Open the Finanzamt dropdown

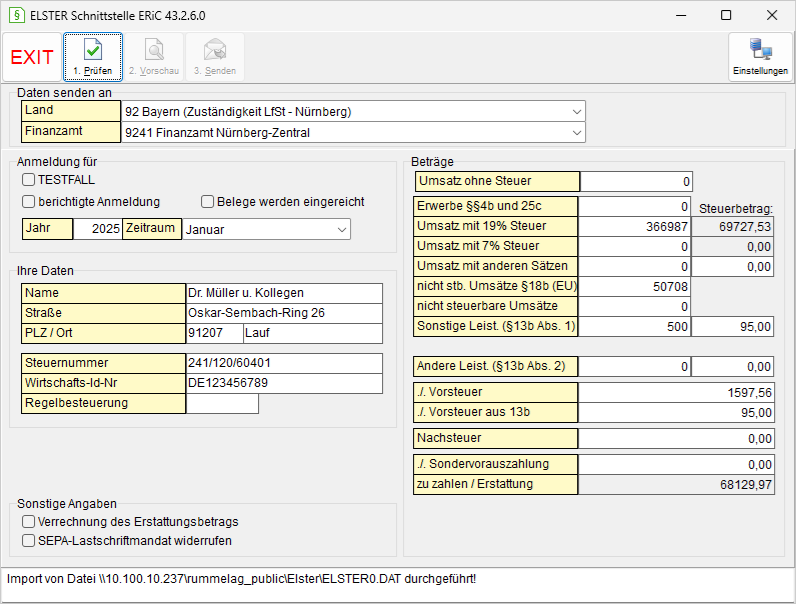coord(353,132)
